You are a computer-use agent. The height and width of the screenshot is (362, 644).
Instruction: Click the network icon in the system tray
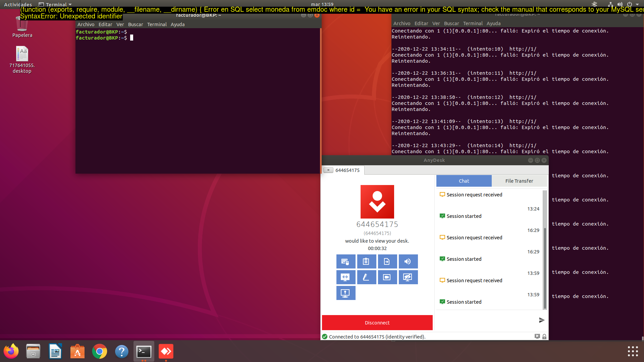[610, 4]
